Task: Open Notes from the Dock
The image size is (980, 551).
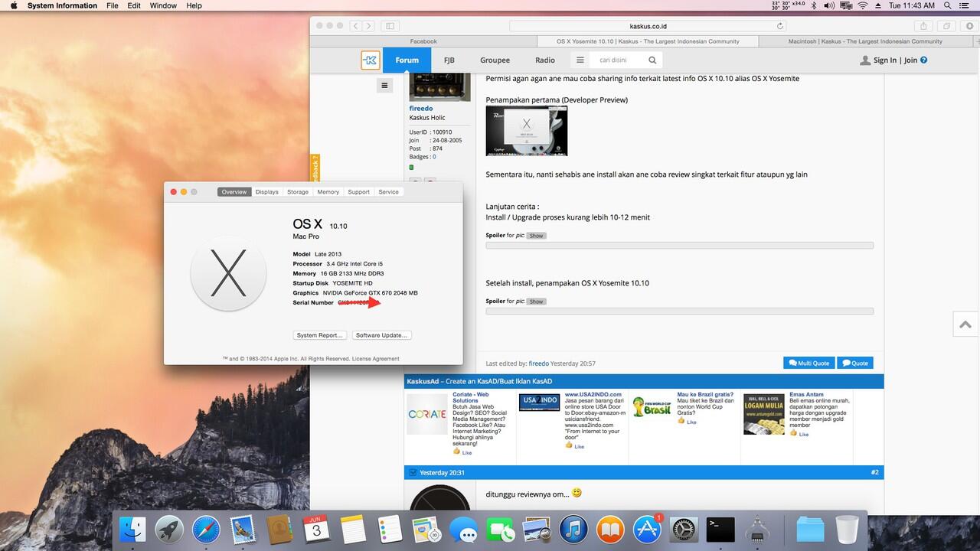Action: pyautogui.click(x=353, y=530)
